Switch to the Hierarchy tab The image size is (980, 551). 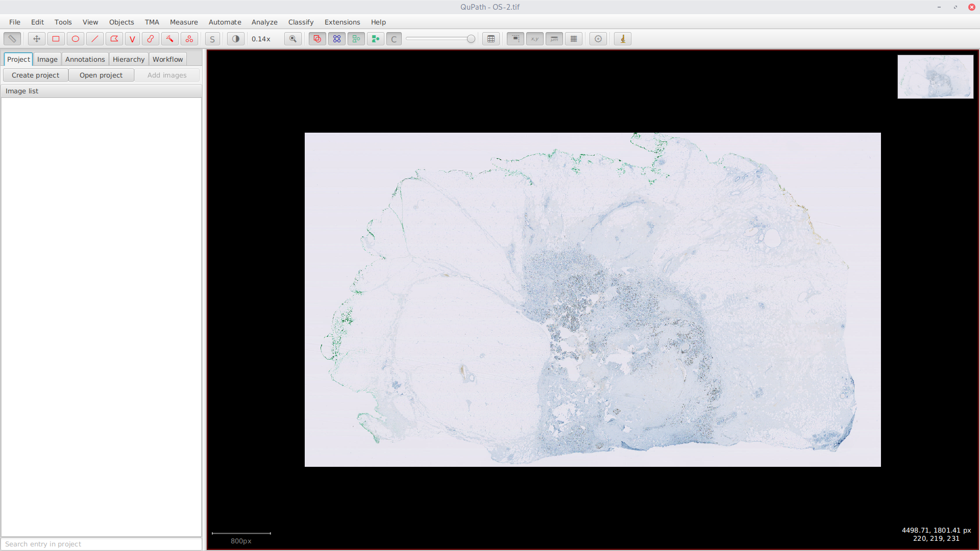pyautogui.click(x=129, y=59)
